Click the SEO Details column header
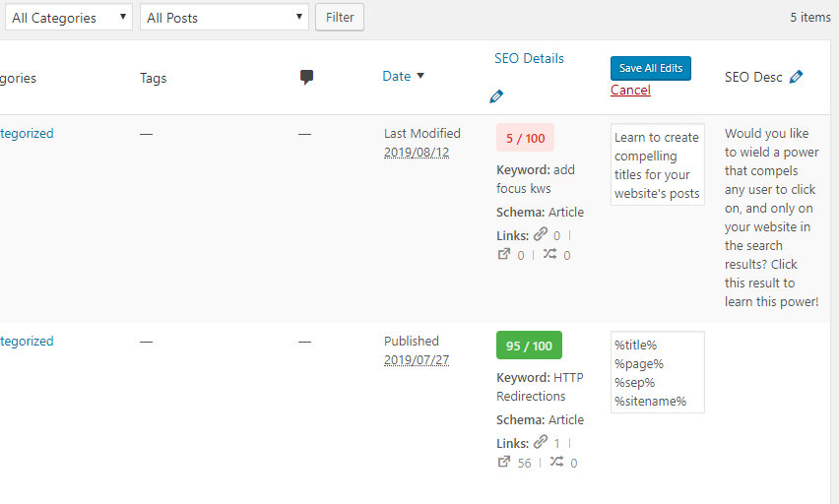839x504 pixels. tap(529, 58)
